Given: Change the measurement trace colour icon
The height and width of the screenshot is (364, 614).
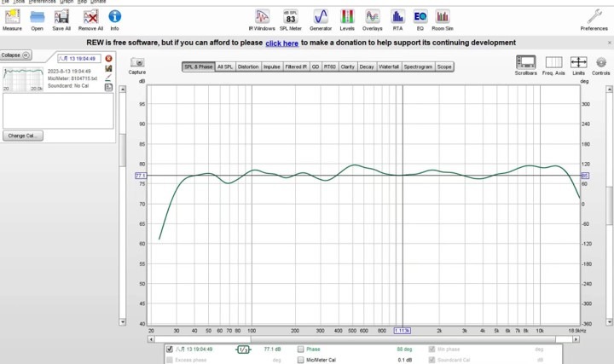Looking at the screenshot, I should (x=108, y=78).
